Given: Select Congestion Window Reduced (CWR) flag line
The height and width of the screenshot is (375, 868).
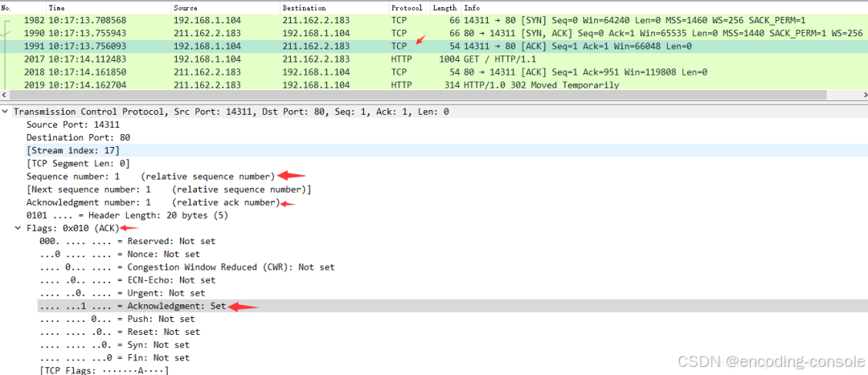Looking at the screenshot, I should pos(187,267).
